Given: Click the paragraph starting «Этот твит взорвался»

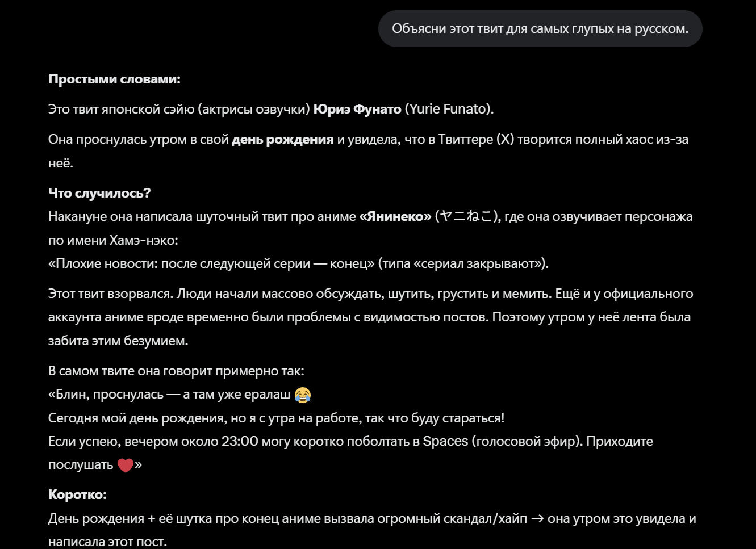Looking at the screenshot, I should point(371,317).
